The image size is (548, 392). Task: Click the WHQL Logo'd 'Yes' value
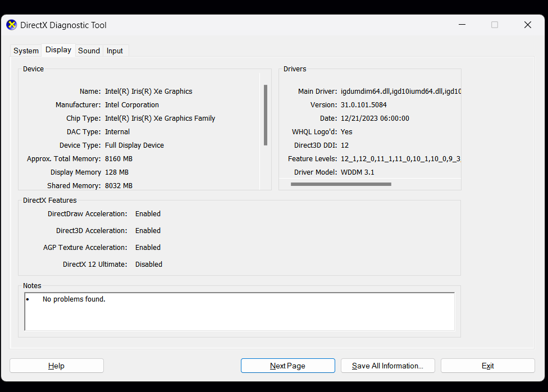(346, 132)
